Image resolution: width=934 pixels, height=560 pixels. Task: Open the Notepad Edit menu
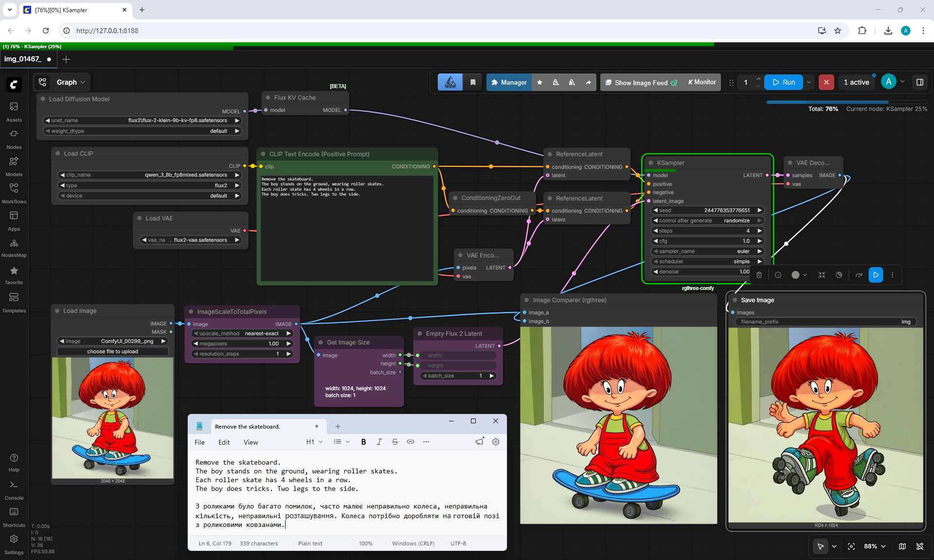tap(224, 442)
